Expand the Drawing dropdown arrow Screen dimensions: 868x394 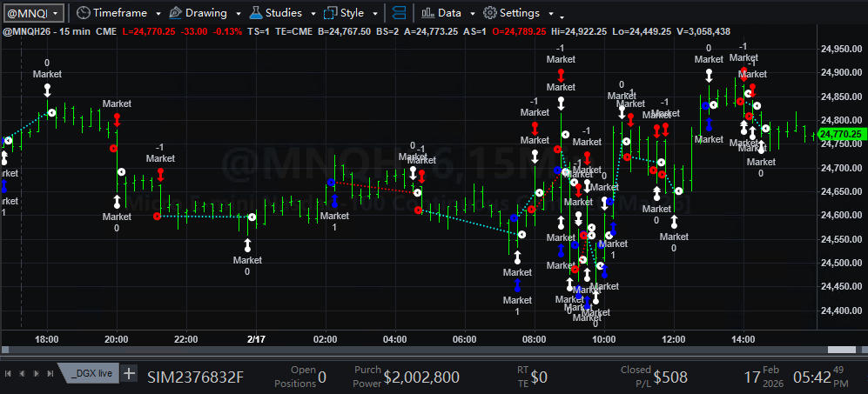235,14
